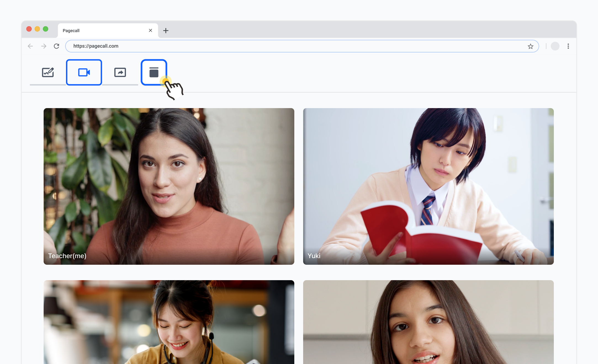The width and height of the screenshot is (598, 364).
Task: Open the browser three-dot menu
Action: [568, 46]
